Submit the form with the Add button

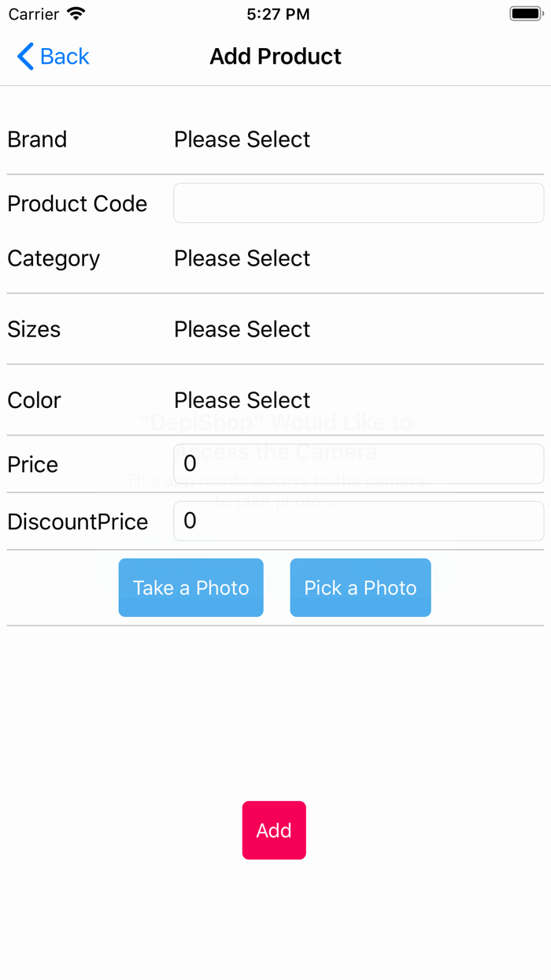click(274, 830)
